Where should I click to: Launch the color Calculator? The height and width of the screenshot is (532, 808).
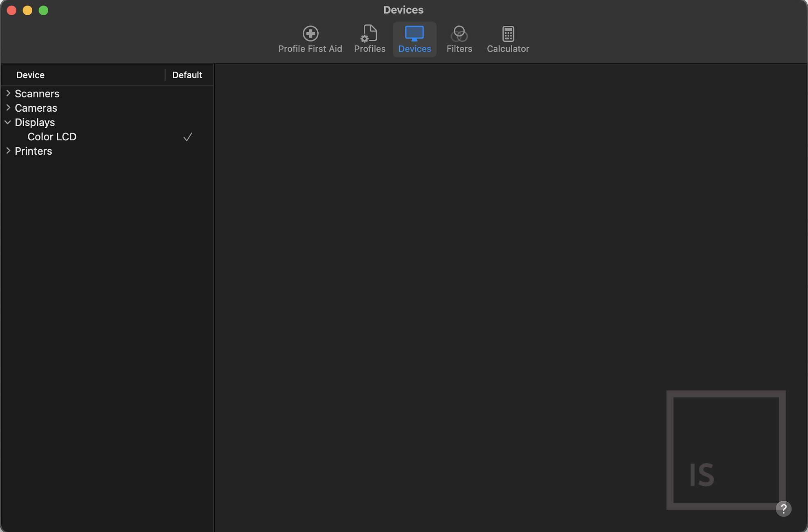(508, 39)
